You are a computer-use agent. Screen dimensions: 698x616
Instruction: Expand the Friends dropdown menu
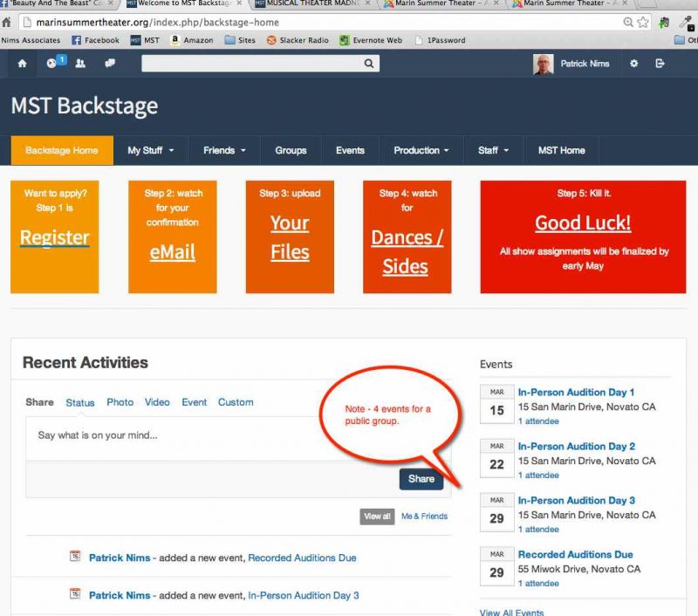point(224,150)
